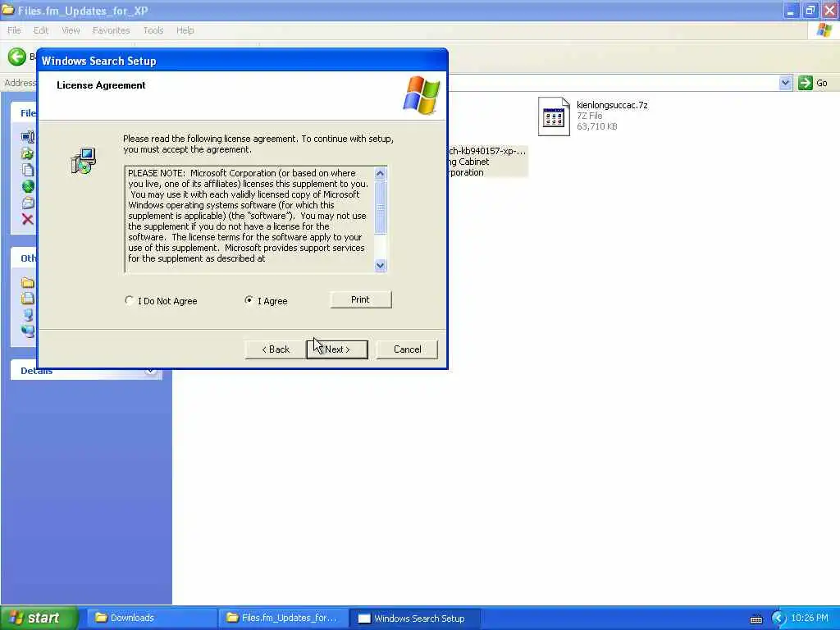Click the rename file task icon in sidebar
Screen dimensions: 840x630
[28, 137]
